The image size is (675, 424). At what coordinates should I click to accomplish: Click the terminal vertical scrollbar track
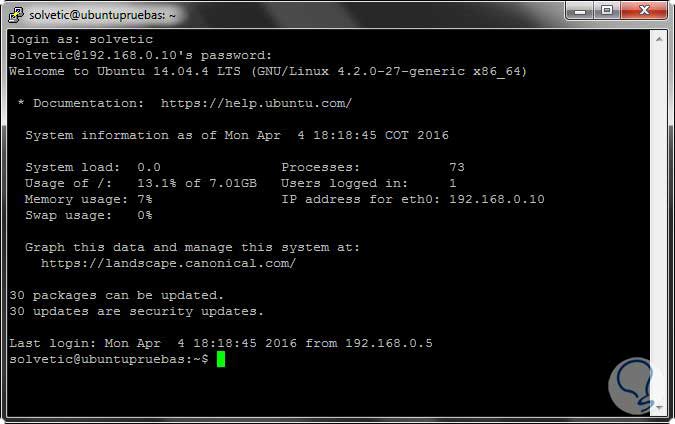(x=659, y=223)
